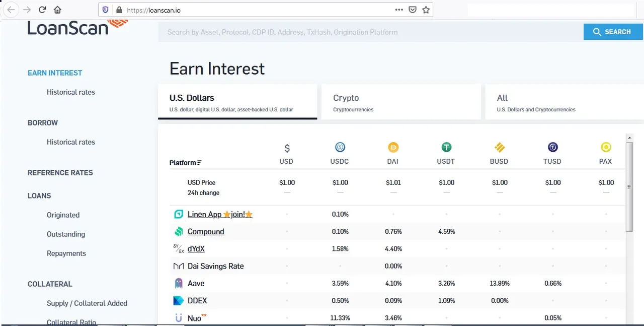Open Repayments page
Image resolution: width=644 pixels, height=326 pixels.
66,253
